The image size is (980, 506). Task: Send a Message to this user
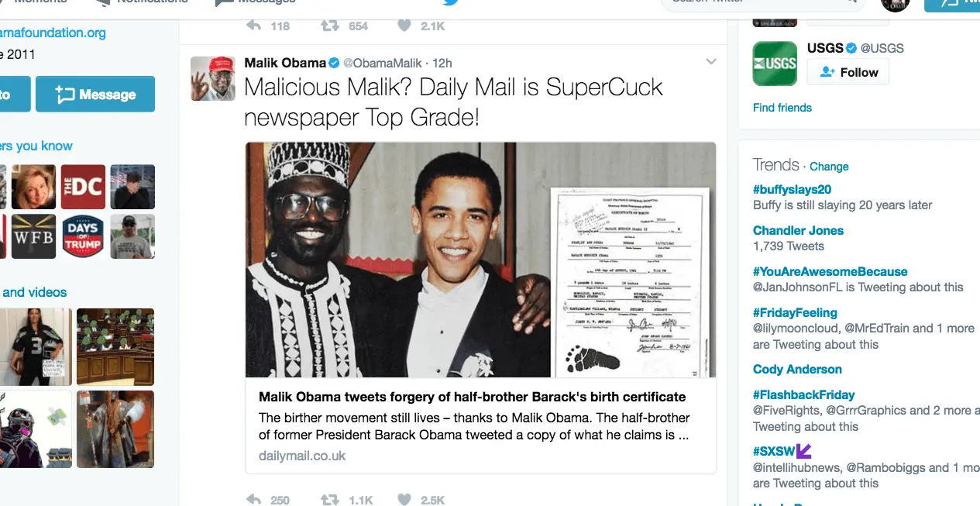tap(95, 95)
